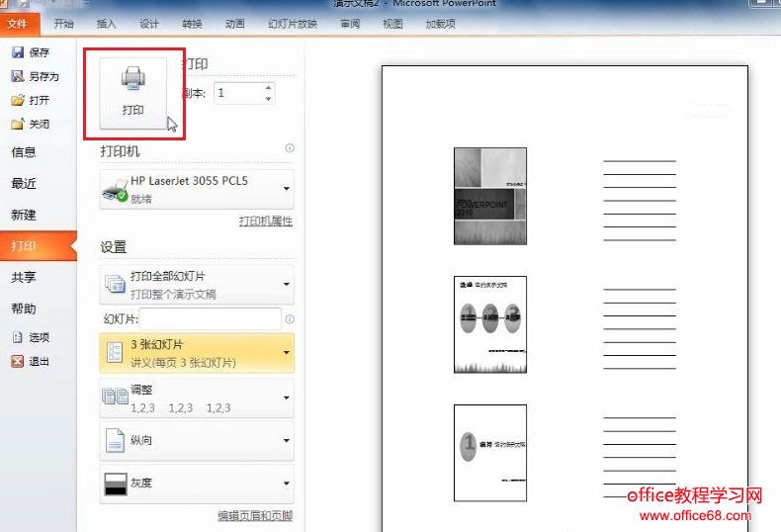
Task: Switch to the Home (开始) tab
Action: [x=63, y=24]
